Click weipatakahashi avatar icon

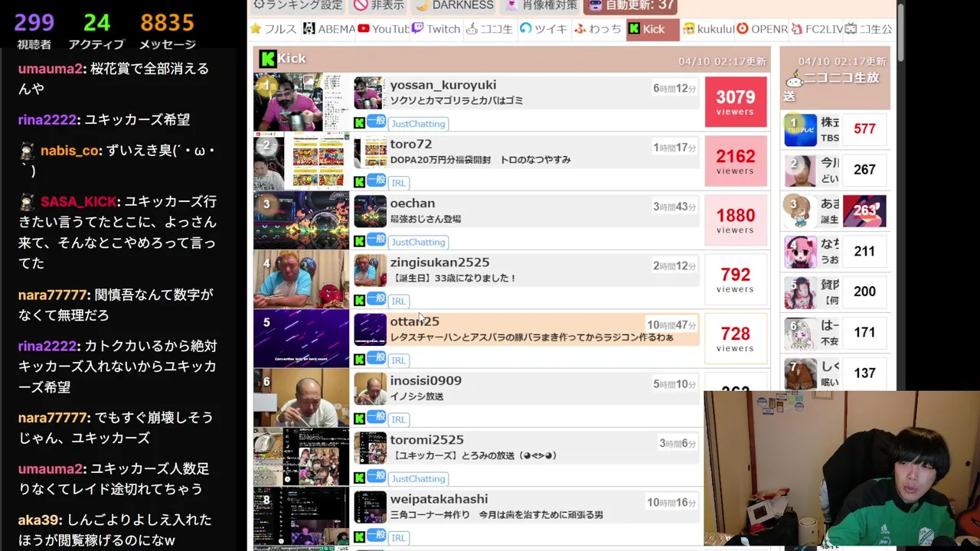[370, 507]
